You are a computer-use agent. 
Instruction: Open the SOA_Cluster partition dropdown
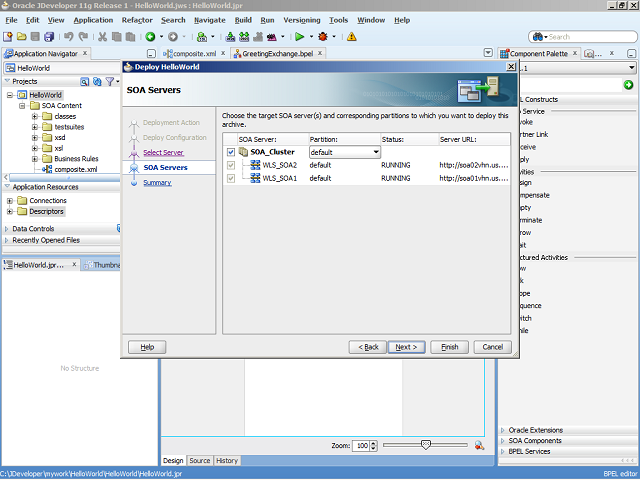tap(376, 152)
